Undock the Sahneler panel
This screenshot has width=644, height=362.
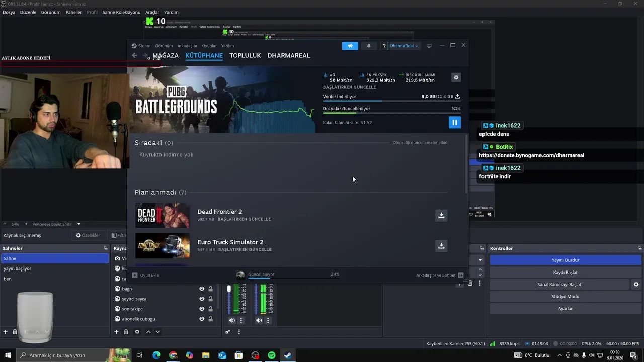click(106, 248)
